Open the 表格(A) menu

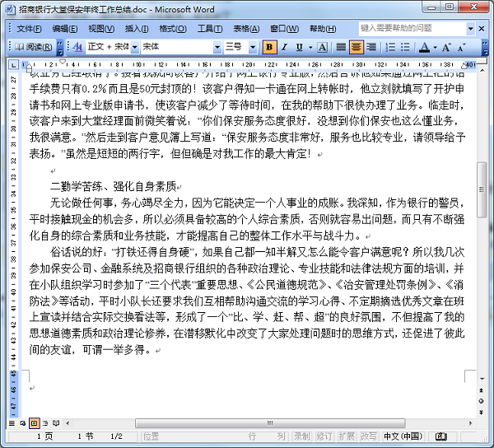246,29
